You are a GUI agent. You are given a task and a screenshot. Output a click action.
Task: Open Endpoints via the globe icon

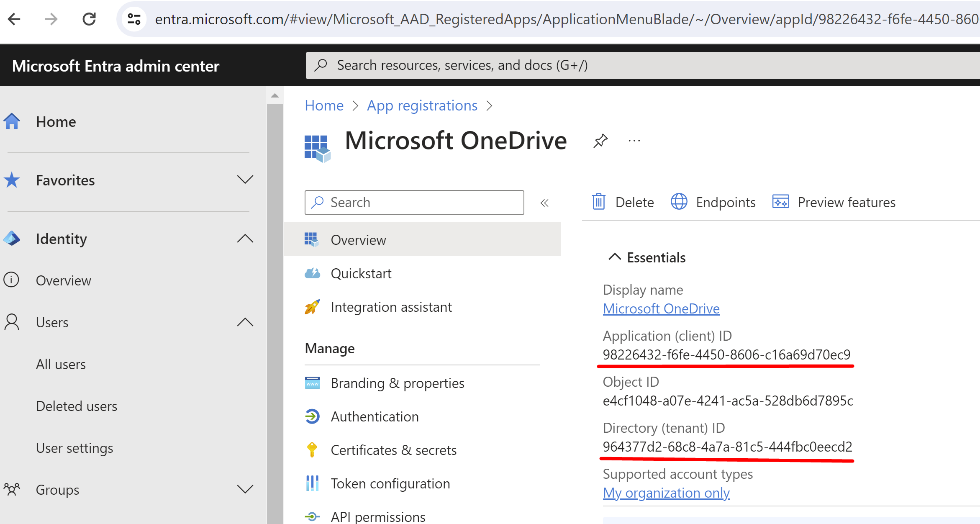(x=679, y=202)
